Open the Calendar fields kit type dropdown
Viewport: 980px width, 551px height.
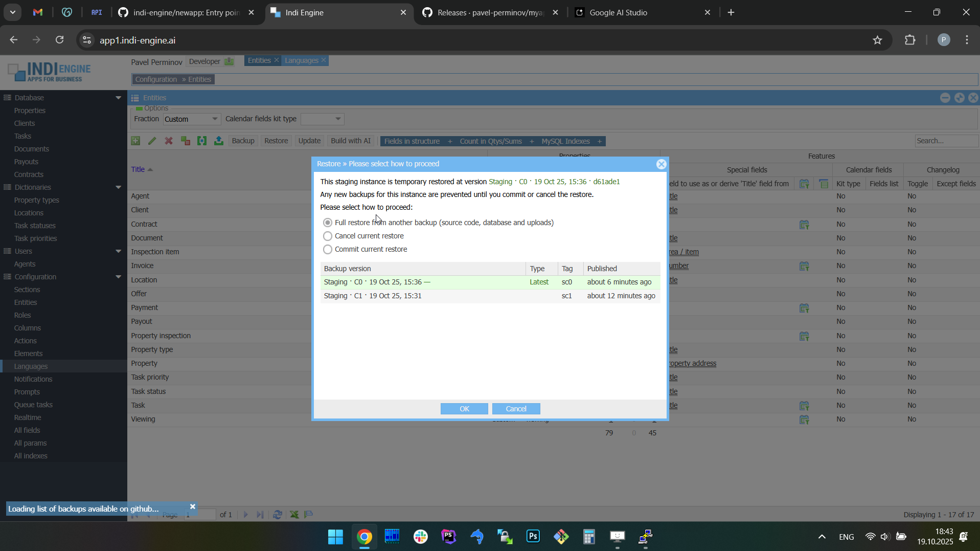pyautogui.click(x=323, y=119)
